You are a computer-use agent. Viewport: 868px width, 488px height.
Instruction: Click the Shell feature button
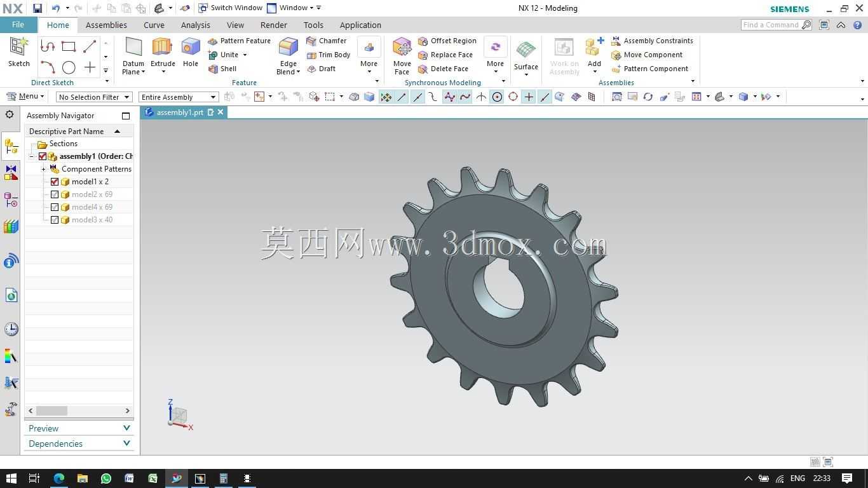[222, 69]
